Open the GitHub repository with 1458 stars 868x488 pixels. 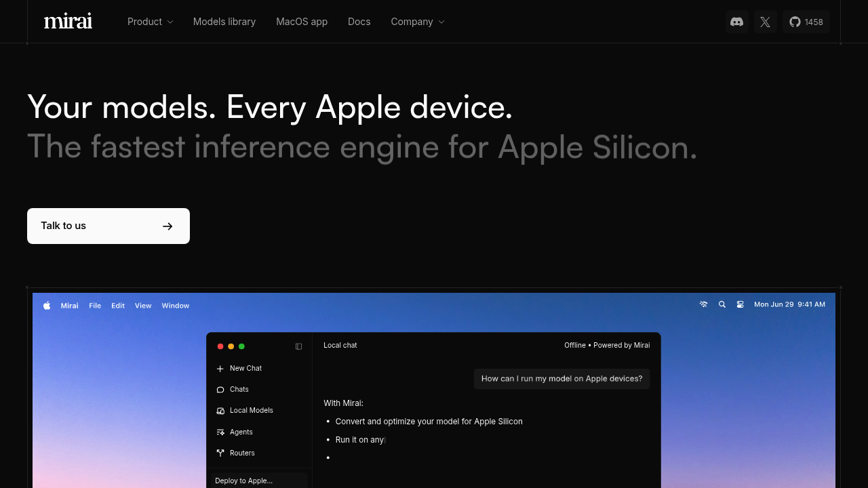(806, 22)
